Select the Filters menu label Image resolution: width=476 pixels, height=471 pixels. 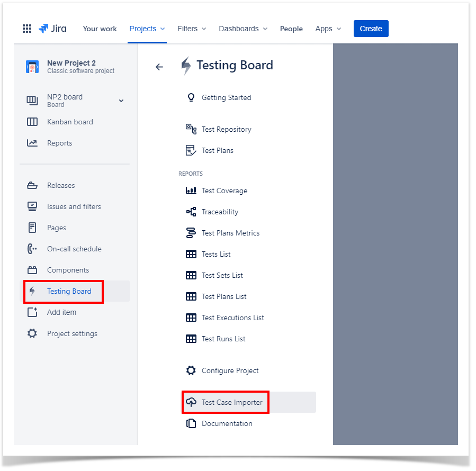click(187, 29)
